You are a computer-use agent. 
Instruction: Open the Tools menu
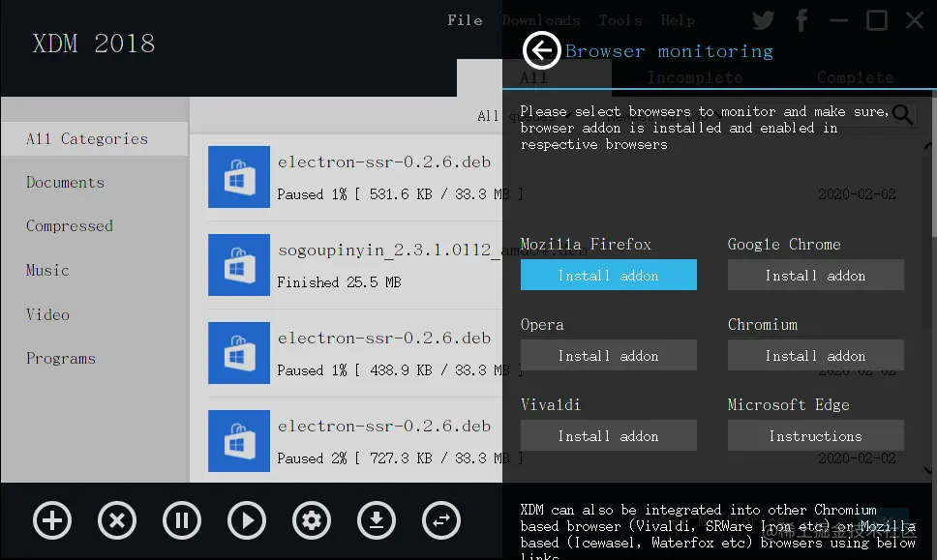coord(620,19)
